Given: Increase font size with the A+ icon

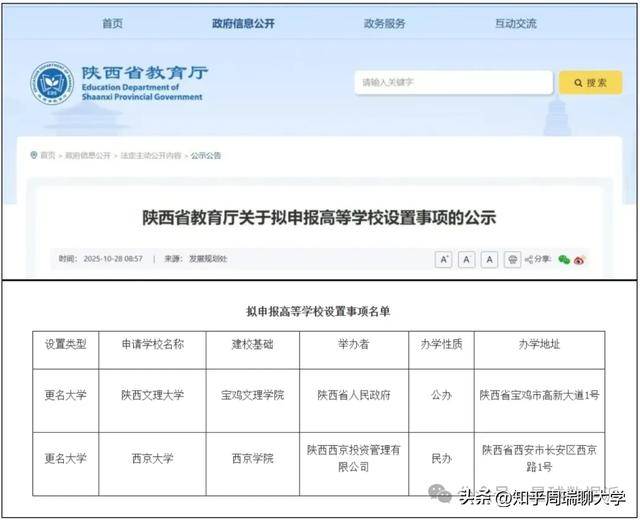Looking at the screenshot, I should 444,259.
